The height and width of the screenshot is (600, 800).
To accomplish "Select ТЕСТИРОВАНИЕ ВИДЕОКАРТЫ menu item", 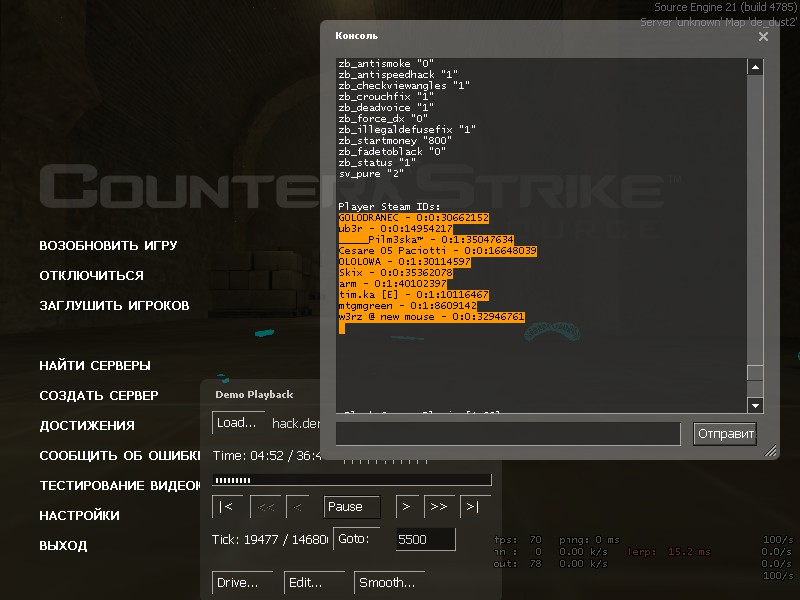I will tap(120, 485).
